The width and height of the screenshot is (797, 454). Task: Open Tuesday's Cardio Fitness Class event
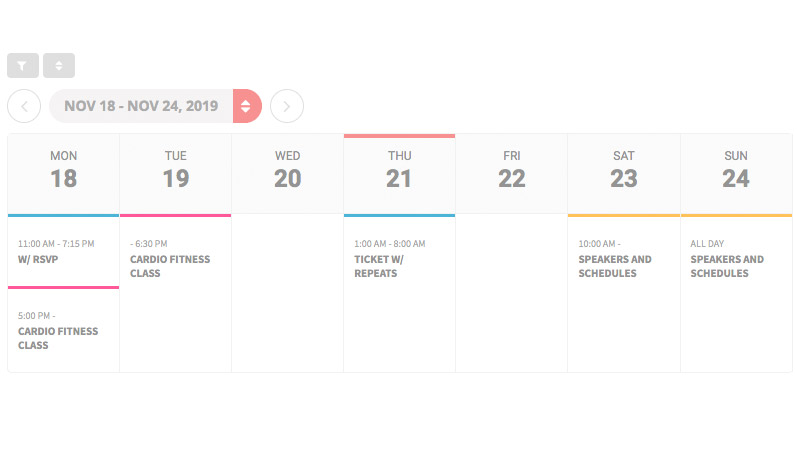click(x=175, y=258)
